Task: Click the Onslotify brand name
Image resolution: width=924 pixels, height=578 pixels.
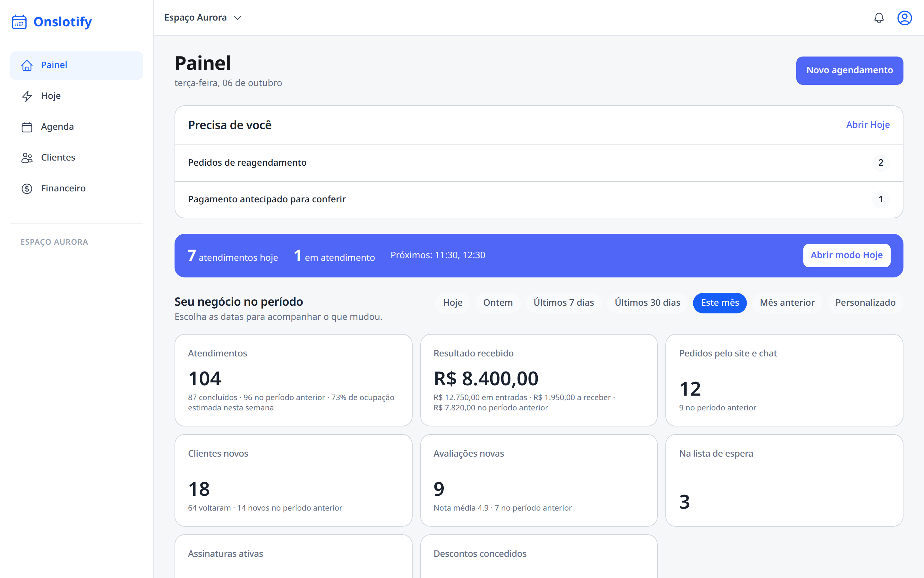Action: coord(63,22)
